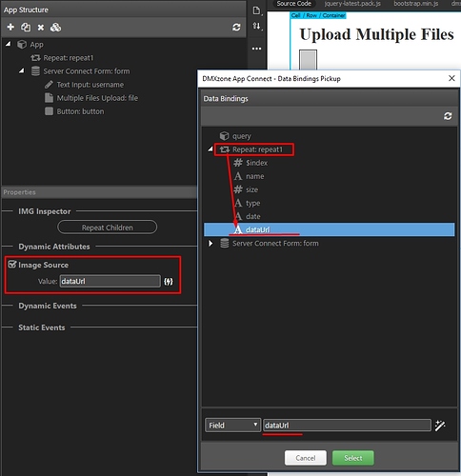Image resolution: width=461 pixels, height=476 pixels.
Task: Collapse Server Connect Form in App Structure
Action: 22,70
